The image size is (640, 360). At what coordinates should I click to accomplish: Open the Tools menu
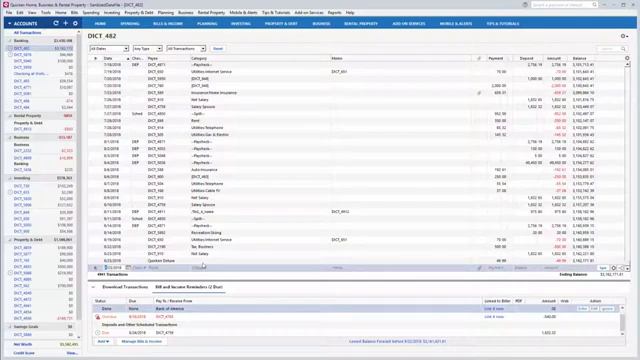(46, 13)
